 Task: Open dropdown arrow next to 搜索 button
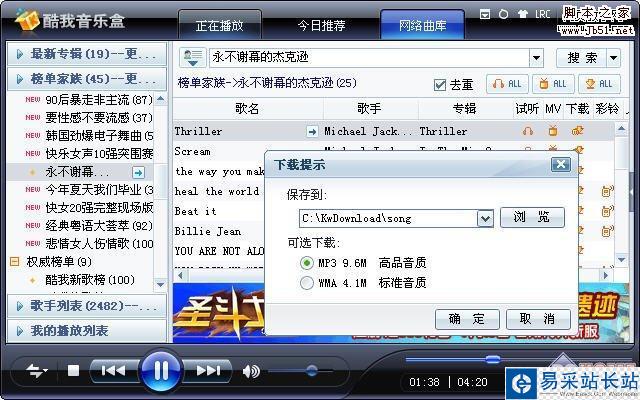(613, 58)
